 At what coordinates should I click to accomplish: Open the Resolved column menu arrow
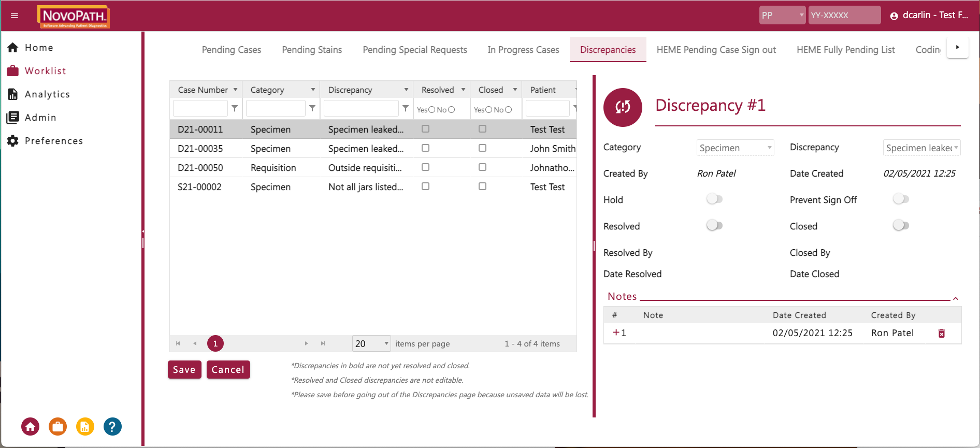click(463, 90)
